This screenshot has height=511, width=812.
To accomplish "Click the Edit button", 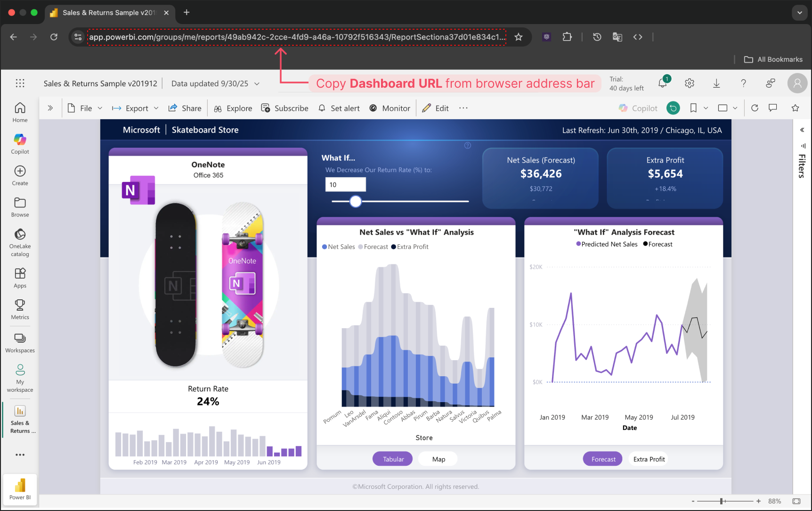I will pyautogui.click(x=436, y=108).
